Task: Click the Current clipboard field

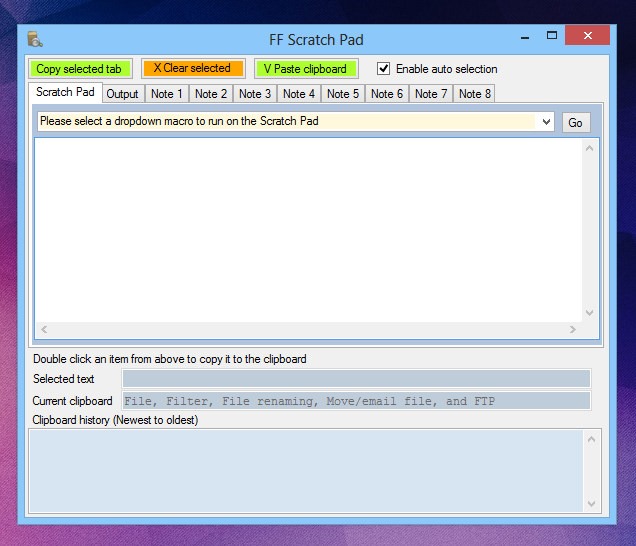Action: click(356, 401)
